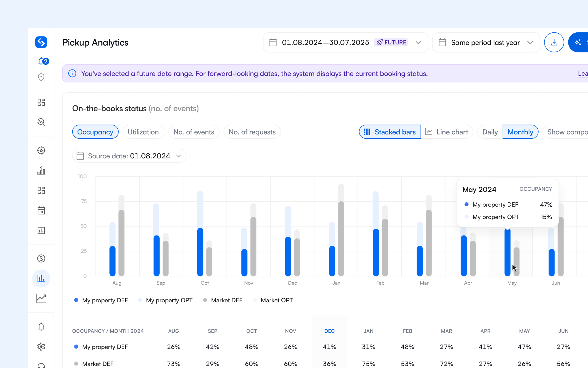Screen dimensions: 588x368
Task: Open settings via the gear icon
Action: [41, 347]
